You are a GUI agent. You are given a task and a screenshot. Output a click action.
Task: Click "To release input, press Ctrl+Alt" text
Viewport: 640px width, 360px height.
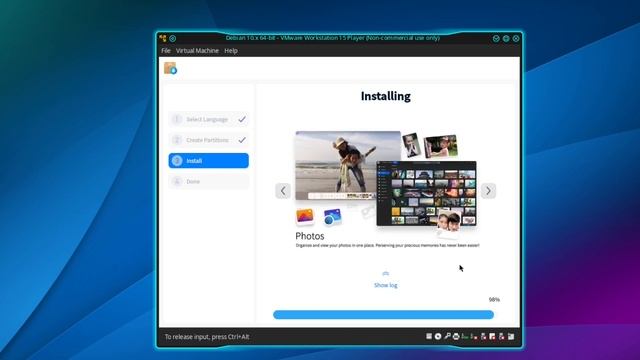coord(207,337)
